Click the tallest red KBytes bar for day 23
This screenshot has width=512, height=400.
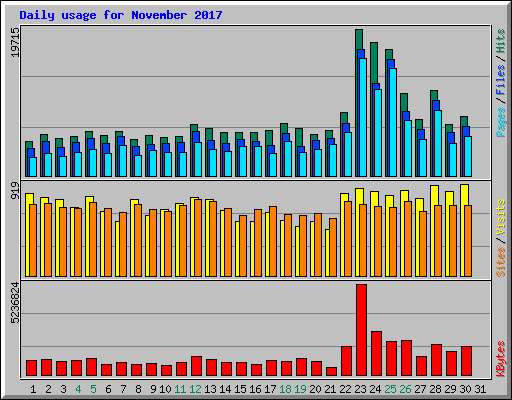tap(361, 330)
